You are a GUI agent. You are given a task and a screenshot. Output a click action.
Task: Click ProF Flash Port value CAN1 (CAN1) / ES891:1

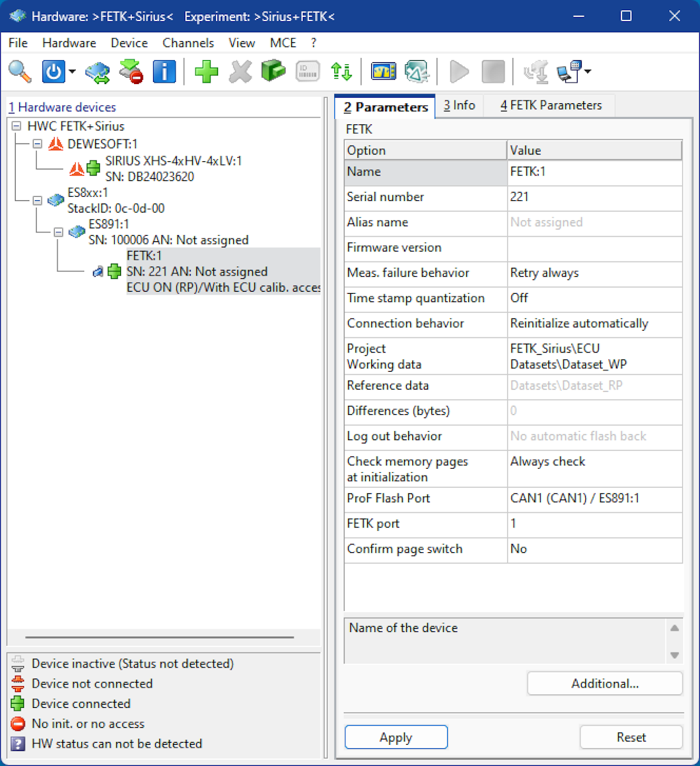(595, 499)
